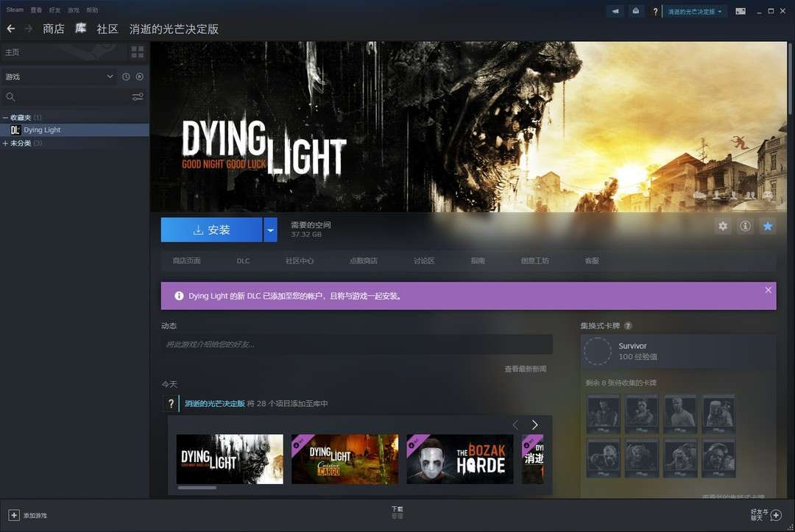Click the gear manage icon
The image size is (795, 532).
pos(723,227)
